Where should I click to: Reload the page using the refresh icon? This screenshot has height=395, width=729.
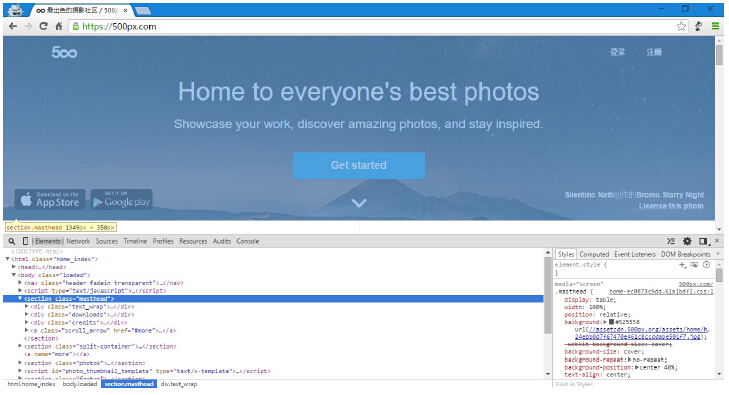tap(43, 26)
